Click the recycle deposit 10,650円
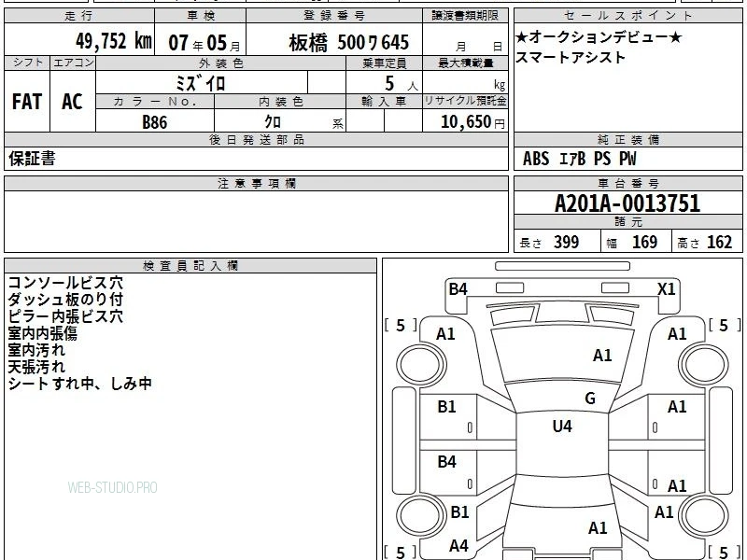747x560 pixels. tap(472, 122)
